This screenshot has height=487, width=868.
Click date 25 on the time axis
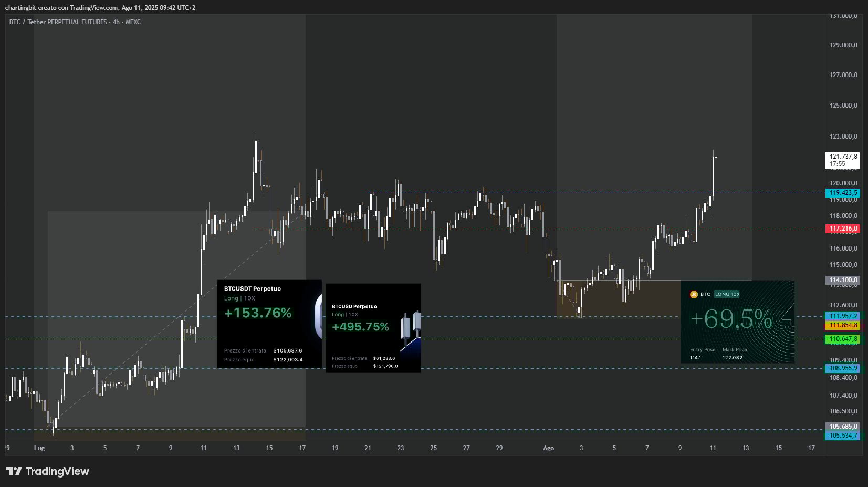(x=433, y=448)
